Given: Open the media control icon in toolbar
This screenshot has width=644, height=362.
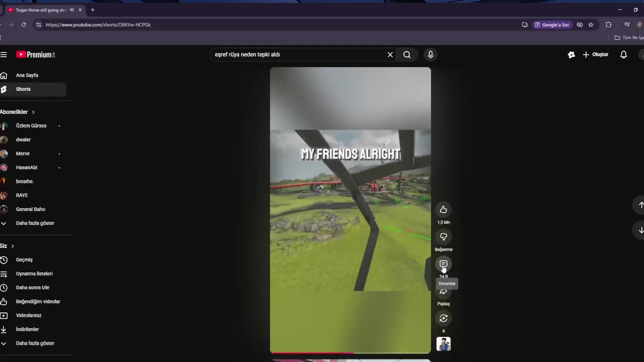Looking at the screenshot, I should [x=627, y=25].
